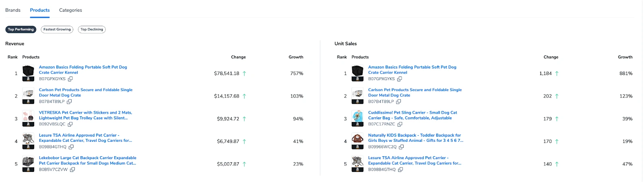This screenshot has height=182, width=644.
Task: Click Carlson Dog Crate thumbnail in Revenue
Action: tap(28, 93)
